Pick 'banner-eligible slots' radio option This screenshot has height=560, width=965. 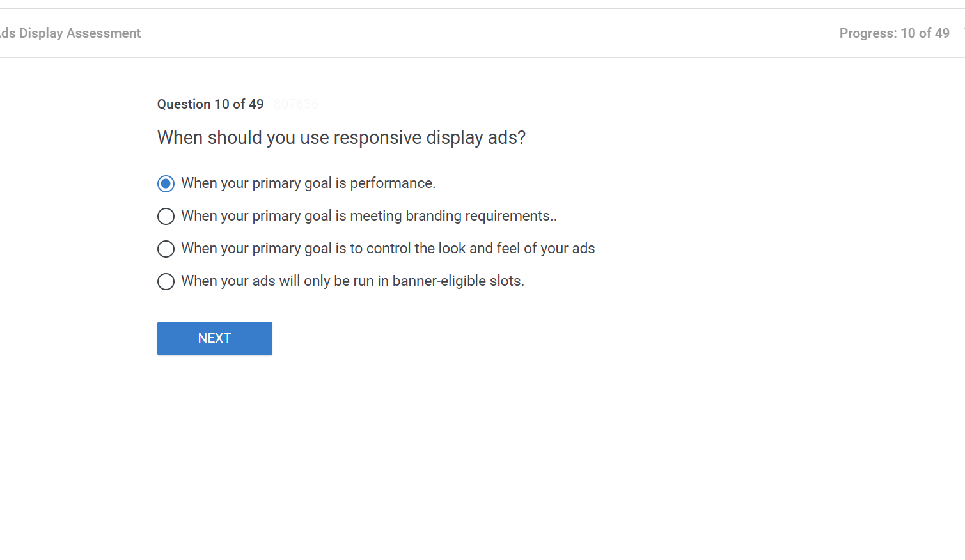[166, 282]
